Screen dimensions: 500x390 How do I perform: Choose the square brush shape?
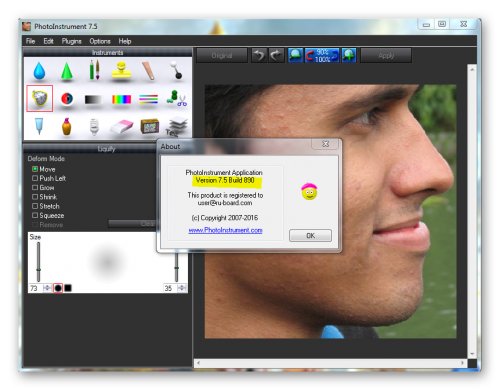click(x=68, y=288)
